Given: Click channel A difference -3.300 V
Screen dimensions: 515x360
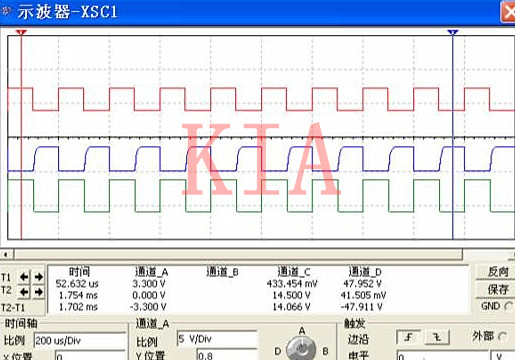Looking at the screenshot, I should (x=148, y=307).
